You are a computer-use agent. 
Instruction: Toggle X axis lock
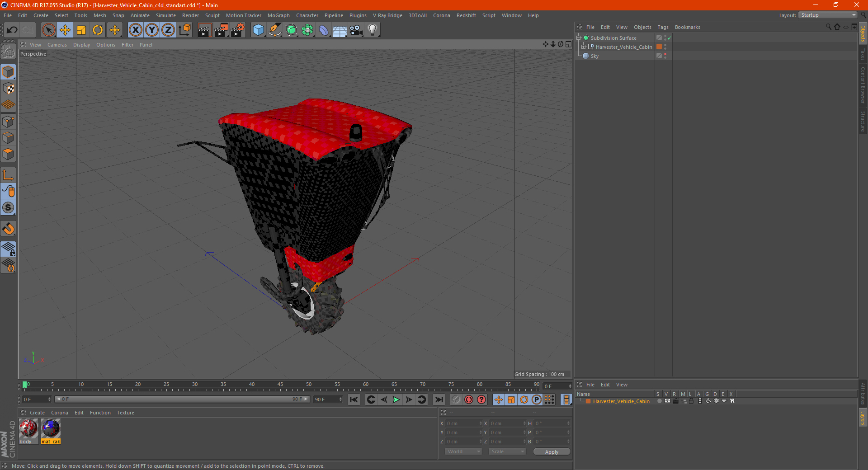(135, 30)
